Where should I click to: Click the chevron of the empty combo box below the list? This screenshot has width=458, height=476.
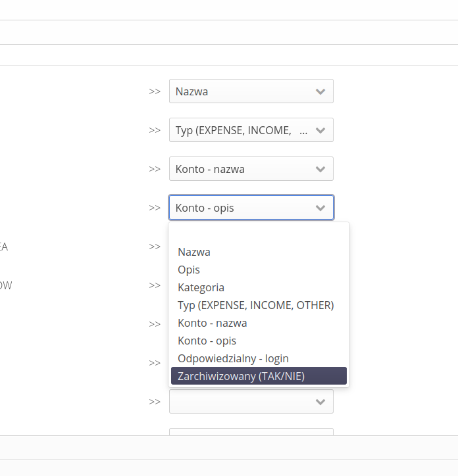pyautogui.click(x=320, y=402)
